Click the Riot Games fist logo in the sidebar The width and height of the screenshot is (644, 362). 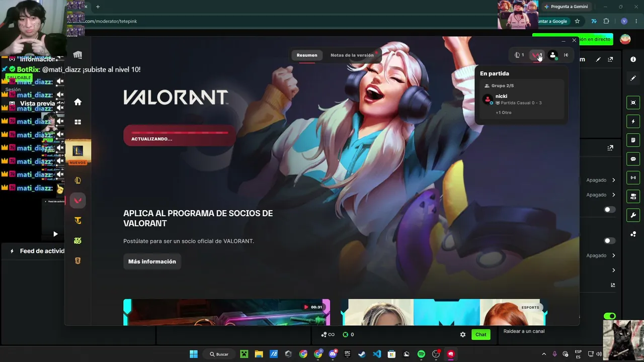coord(77,55)
